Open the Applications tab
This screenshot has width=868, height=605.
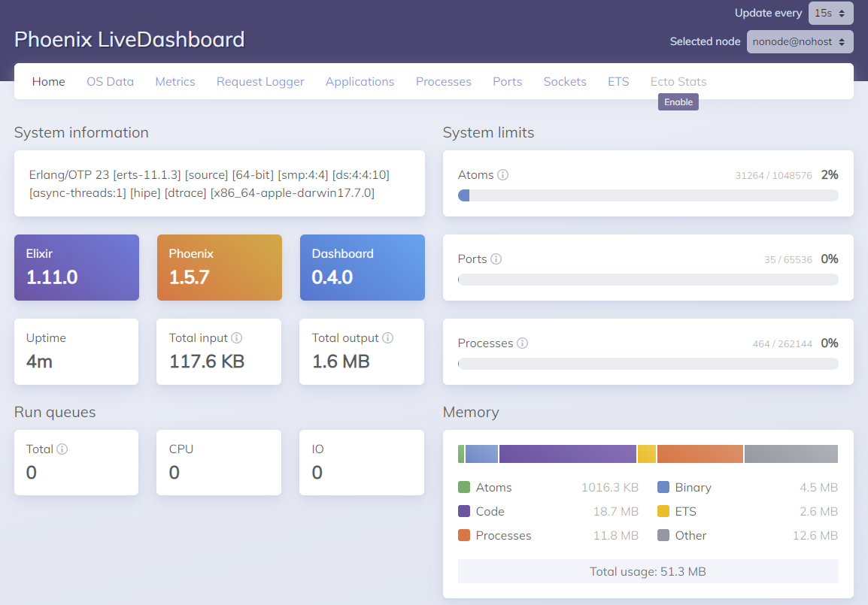tap(360, 81)
